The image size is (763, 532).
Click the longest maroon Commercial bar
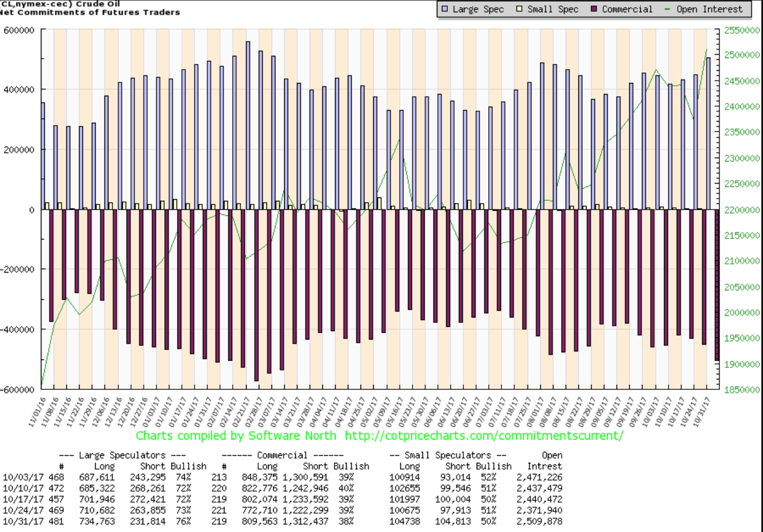pyautogui.click(x=257, y=295)
